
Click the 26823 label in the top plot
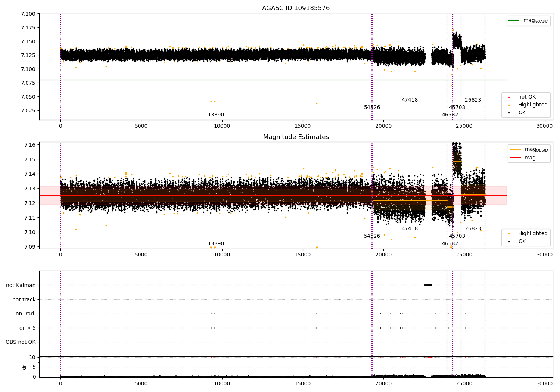473,100
